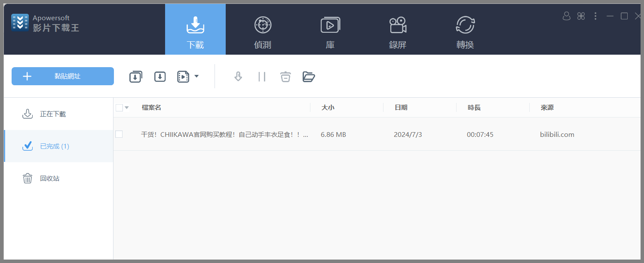Open the apps grid icon near window controls

coord(581,16)
